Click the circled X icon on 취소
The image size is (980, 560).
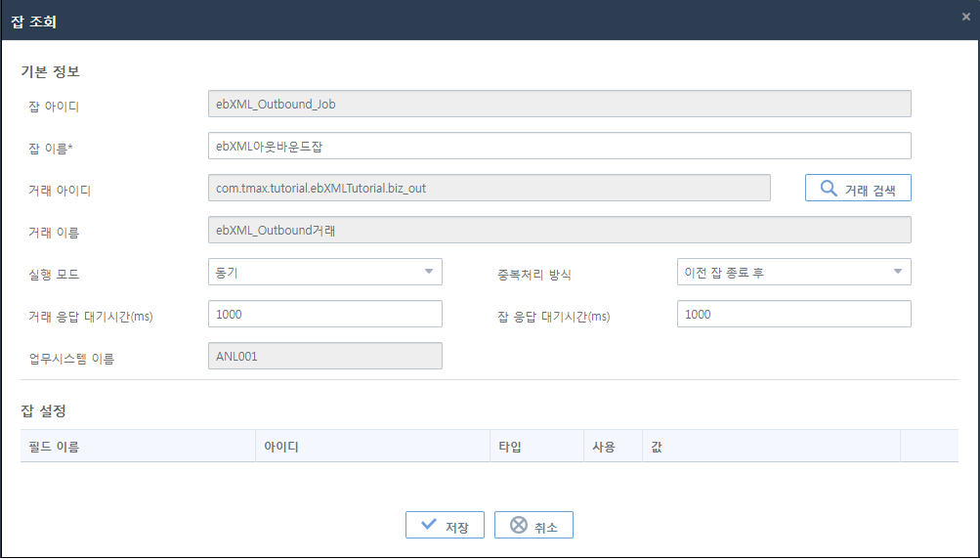pos(519,525)
